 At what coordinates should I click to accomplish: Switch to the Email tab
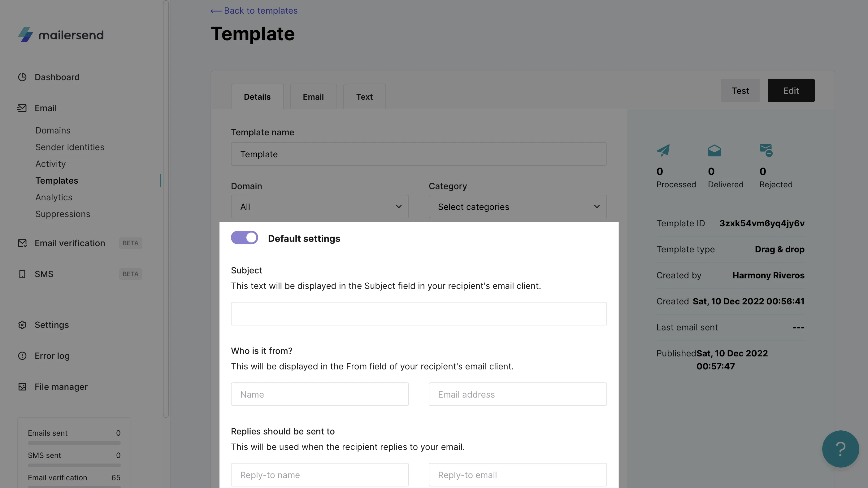(x=313, y=97)
